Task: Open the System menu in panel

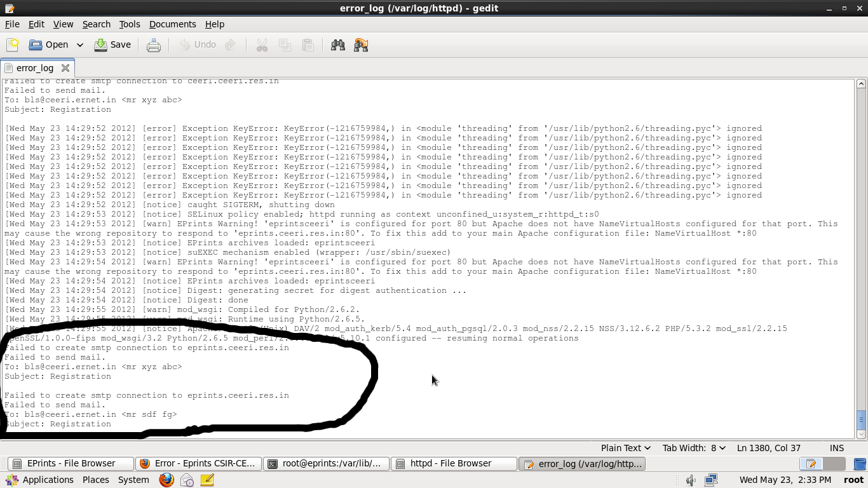Action: pos(133,480)
